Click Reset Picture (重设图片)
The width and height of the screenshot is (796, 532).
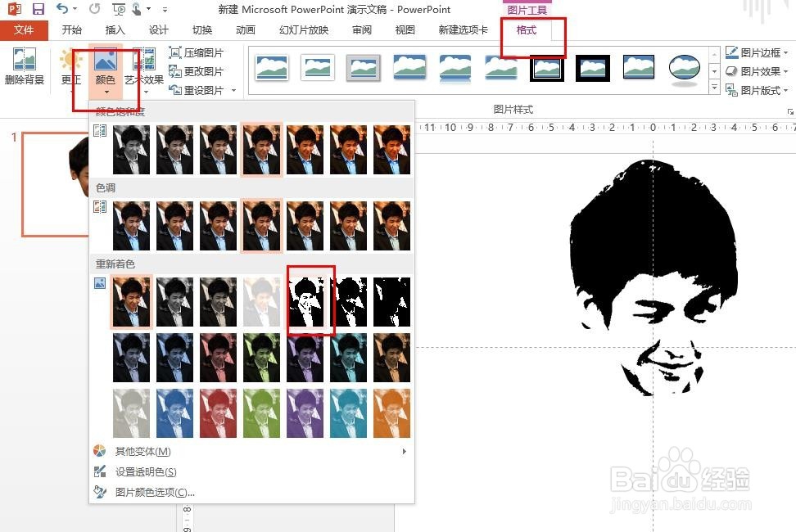pos(196,90)
